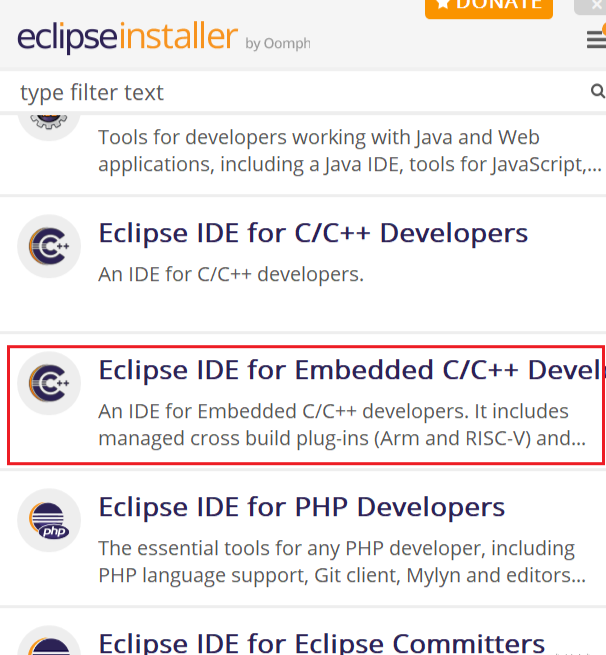Close the installer window with the X button
Screen dimensions: 606x655
pyautogui.click(x=596, y=5)
